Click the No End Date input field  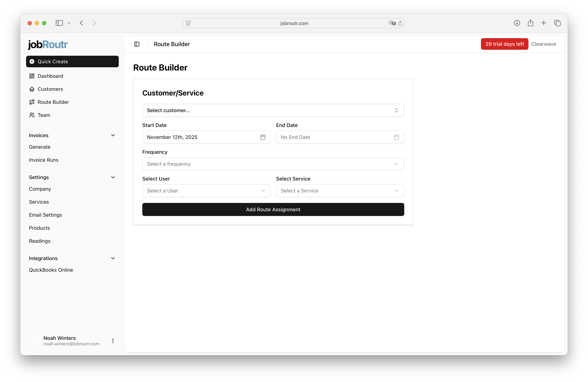[331, 137]
